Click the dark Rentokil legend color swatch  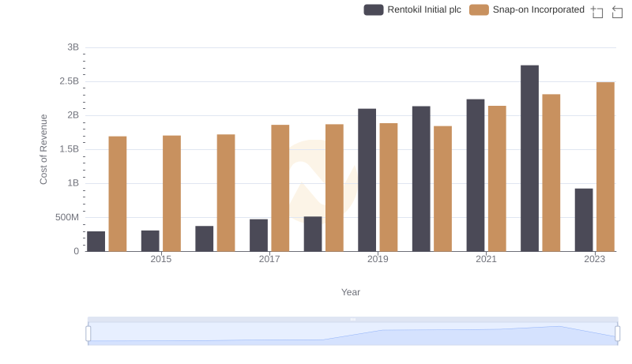[374, 9]
